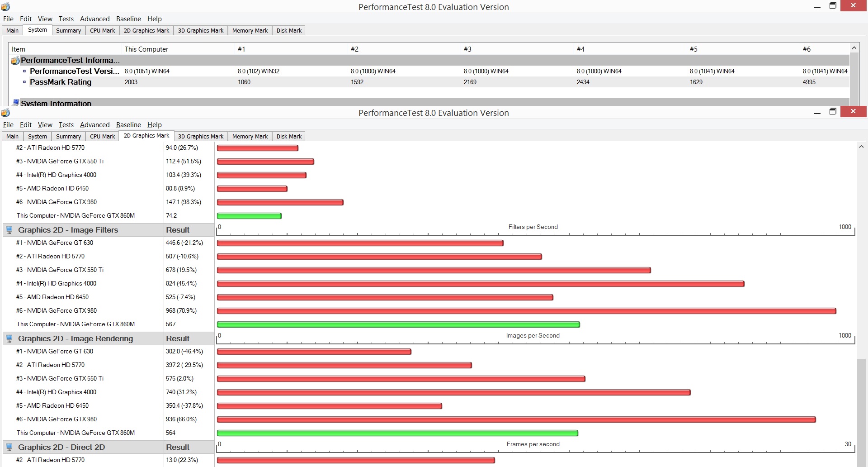This screenshot has width=868, height=467.
Task: Click the scroll up arrow of upper table
Action: [x=854, y=48]
